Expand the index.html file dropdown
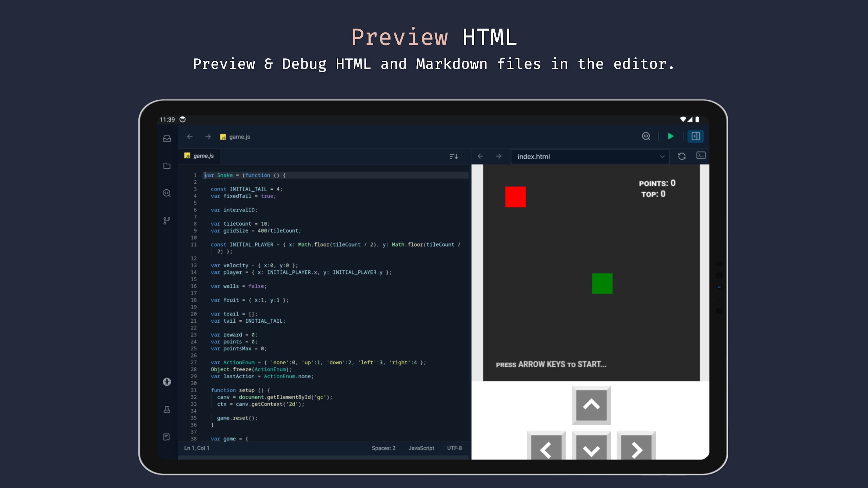Viewport: 868px width, 488px height. click(662, 157)
